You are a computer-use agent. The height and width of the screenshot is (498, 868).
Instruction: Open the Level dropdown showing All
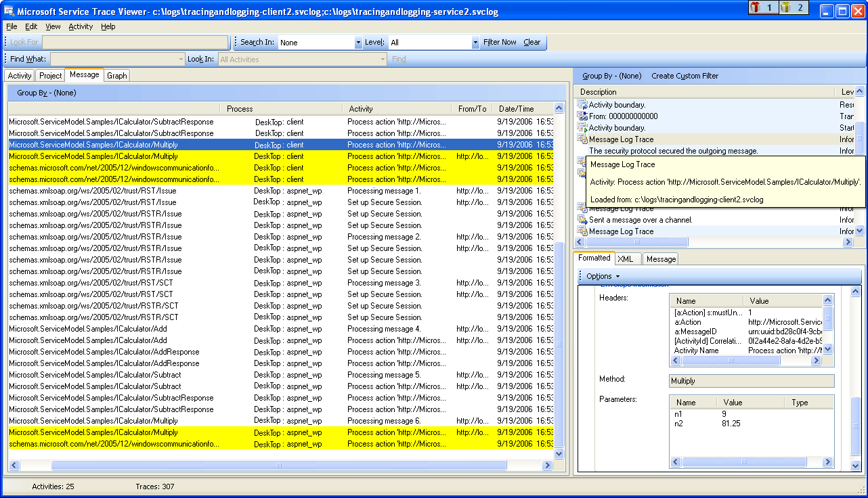474,42
